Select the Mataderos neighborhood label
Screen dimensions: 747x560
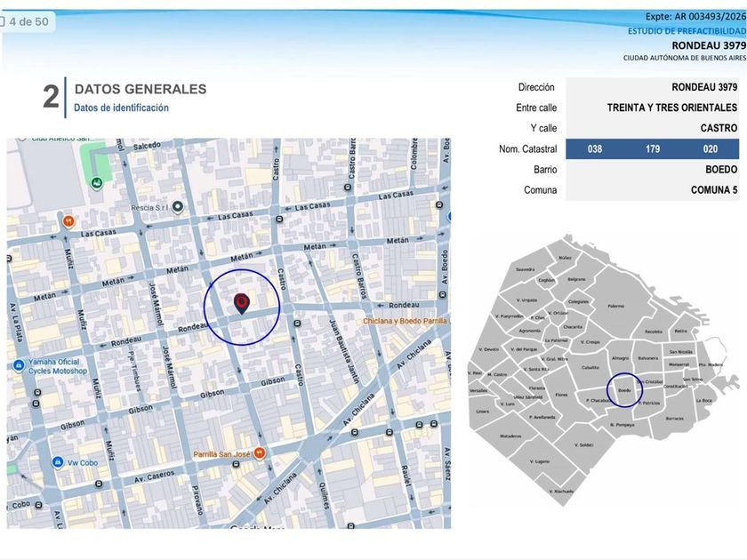point(510,436)
